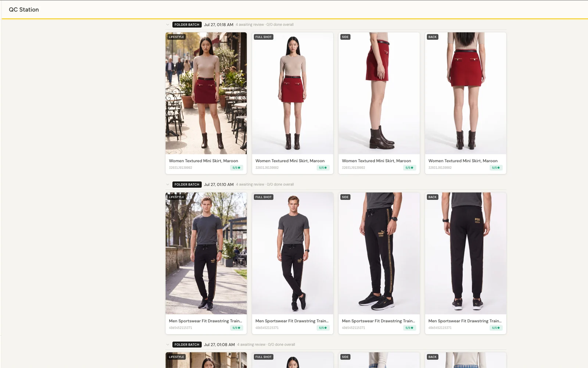Click the 5/5 star rating on trackpants Side card
The width and height of the screenshot is (588, 368).
pyautogui.click(x=409, y=328)
